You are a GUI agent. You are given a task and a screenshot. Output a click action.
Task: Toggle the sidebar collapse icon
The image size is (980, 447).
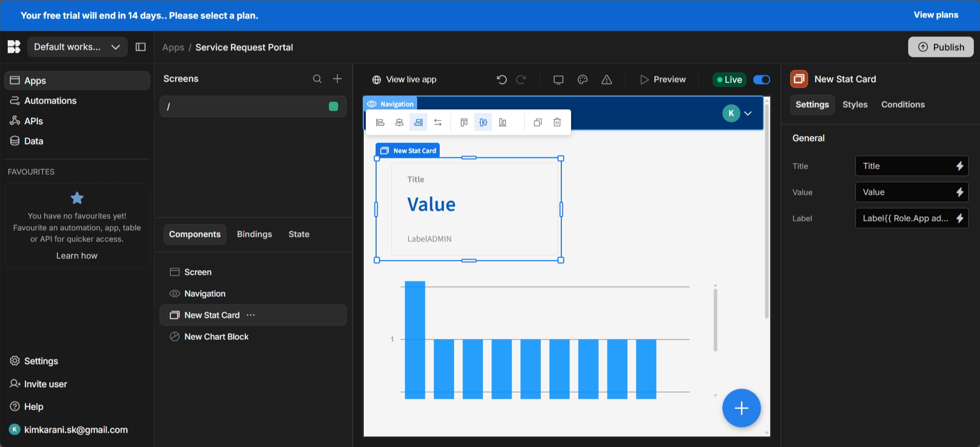point(141,47)
